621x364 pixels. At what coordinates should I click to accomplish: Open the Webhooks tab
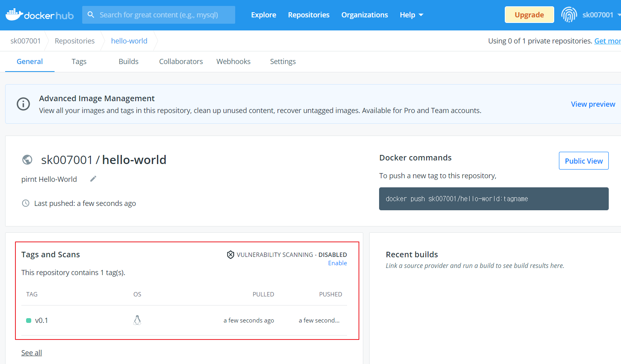[x=233, y=61]
